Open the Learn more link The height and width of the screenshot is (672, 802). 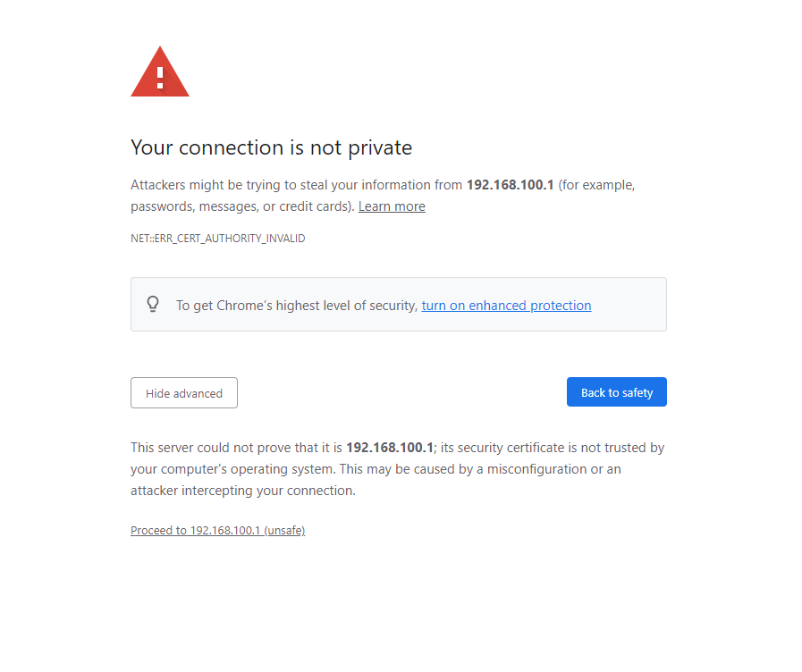tap(392, 206)
